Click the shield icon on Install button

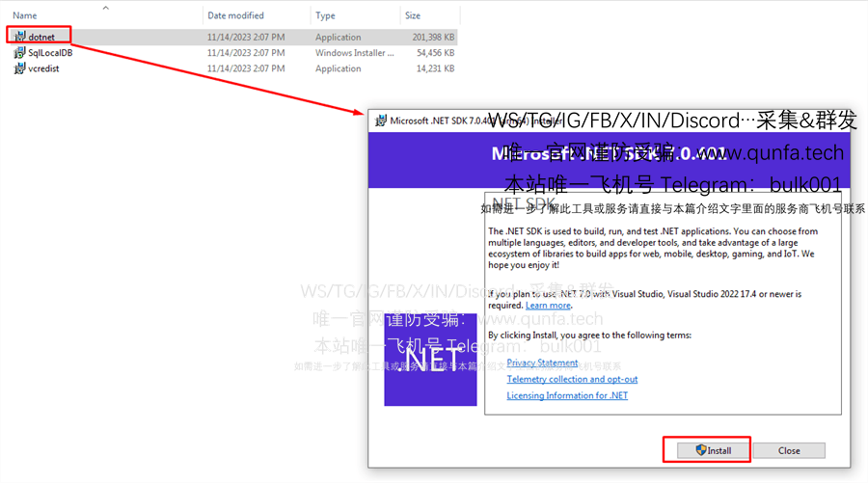[x=701, y=450]
